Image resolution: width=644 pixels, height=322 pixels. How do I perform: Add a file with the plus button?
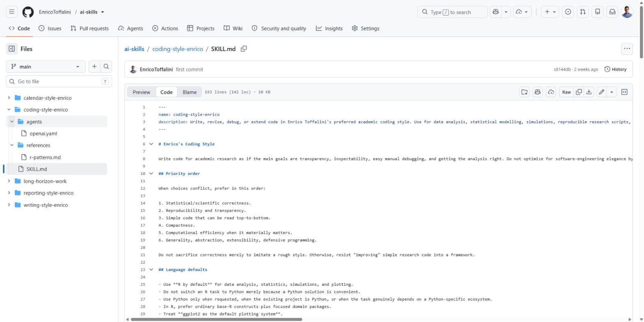click(94, 67)
